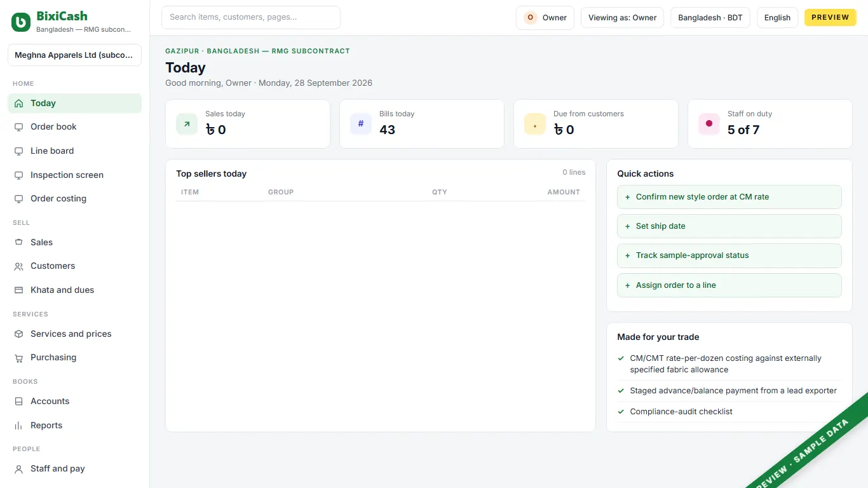Click the yellow PREVIEW button
The image size is (868, 488).
(830, 18)
